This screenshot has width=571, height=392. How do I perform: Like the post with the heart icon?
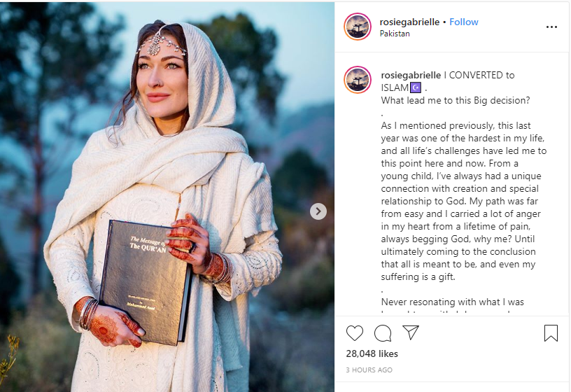354,333
